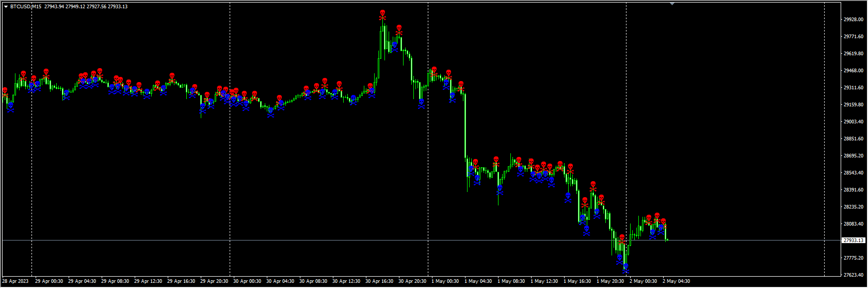Open the BTCUSD,M15 chart title dropdown arrow
The image size is (868, 288).
pos(6,7)
